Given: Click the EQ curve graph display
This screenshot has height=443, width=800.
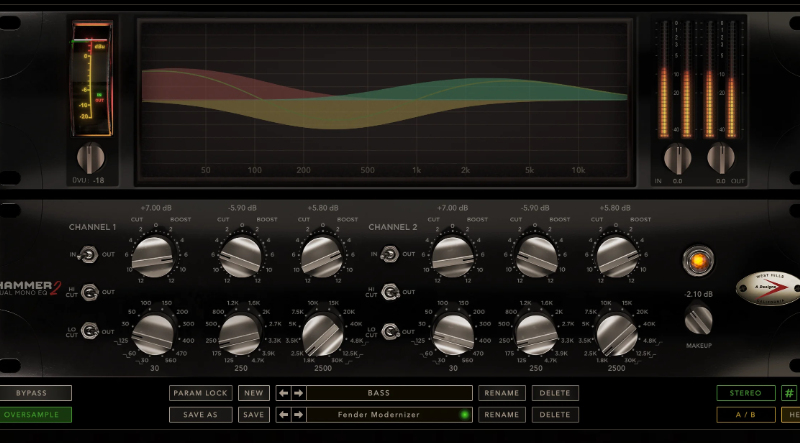Looking at the screenshot, I should [385, 101].
